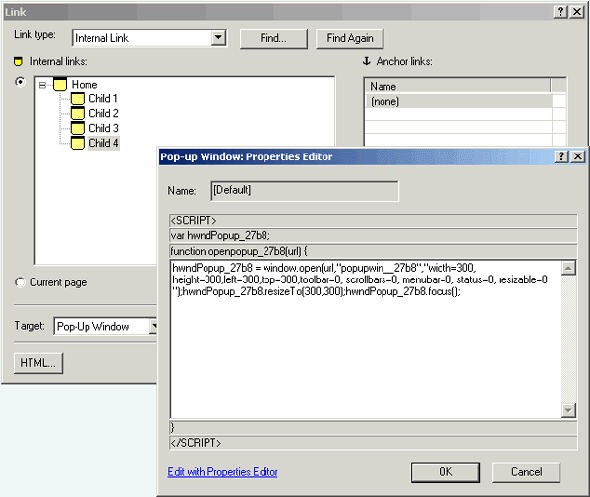
Task: Click the Child 4 page icon
Action: 78,143
